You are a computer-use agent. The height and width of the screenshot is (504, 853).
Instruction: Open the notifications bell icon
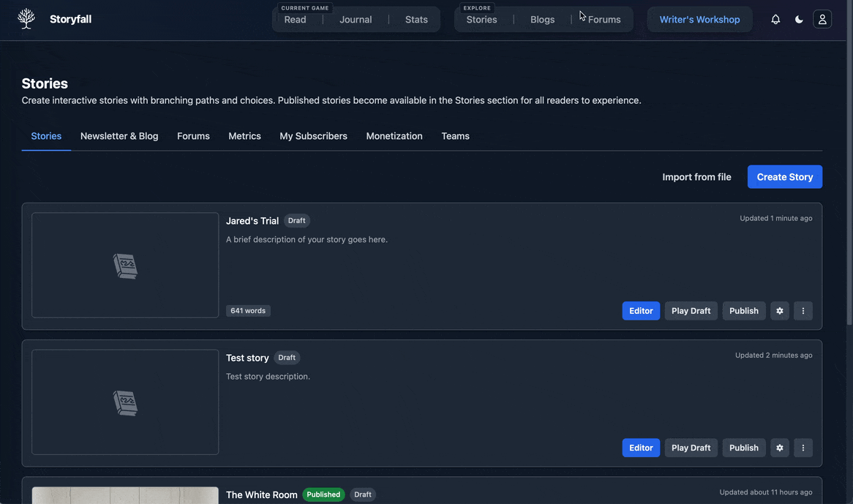[x=775, y=20]
